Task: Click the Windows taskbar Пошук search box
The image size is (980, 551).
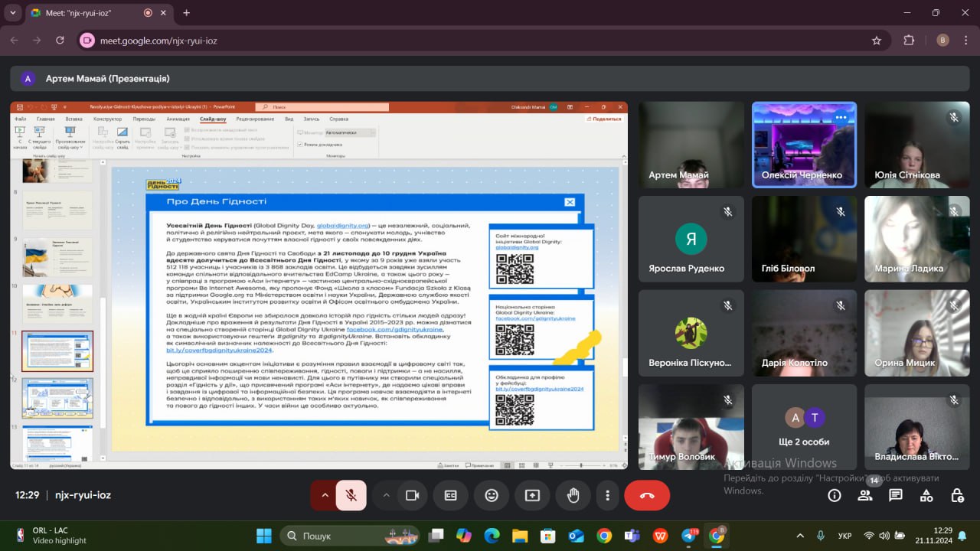Action: click(x=350, y=536)
